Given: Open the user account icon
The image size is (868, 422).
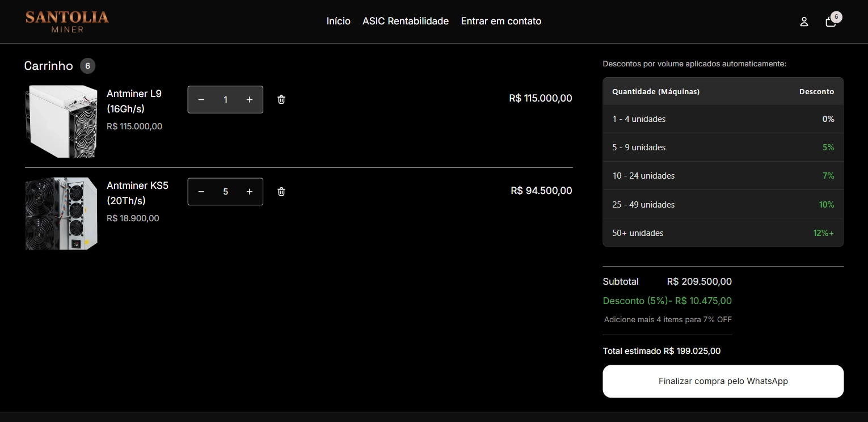Looking at the screenshot, I should (x=804, y=22).
